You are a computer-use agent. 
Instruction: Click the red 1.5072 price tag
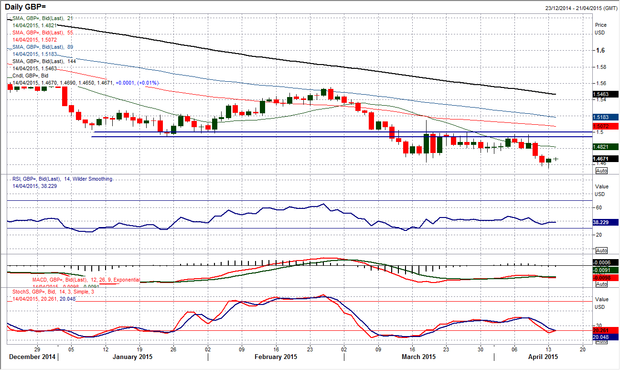pos(605,126)
